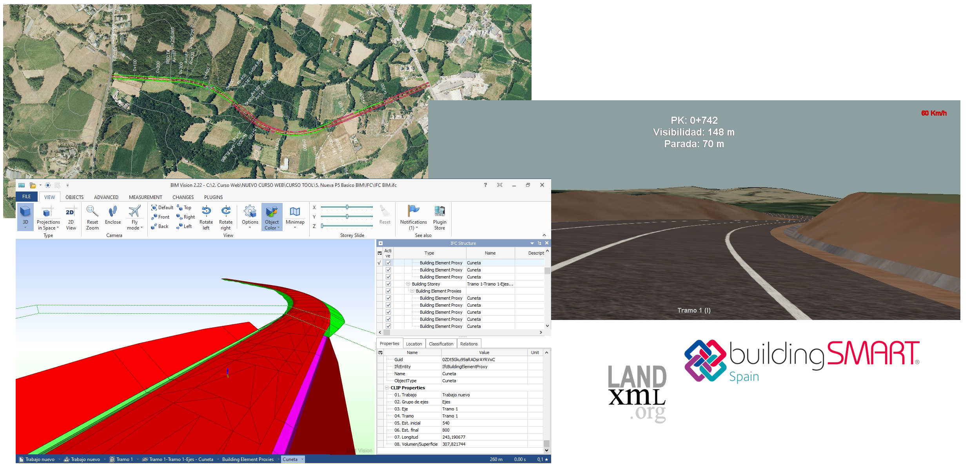Screen dimensions: 980x470
Task: Switch to the Classification tab
Action: click(441, 344)
